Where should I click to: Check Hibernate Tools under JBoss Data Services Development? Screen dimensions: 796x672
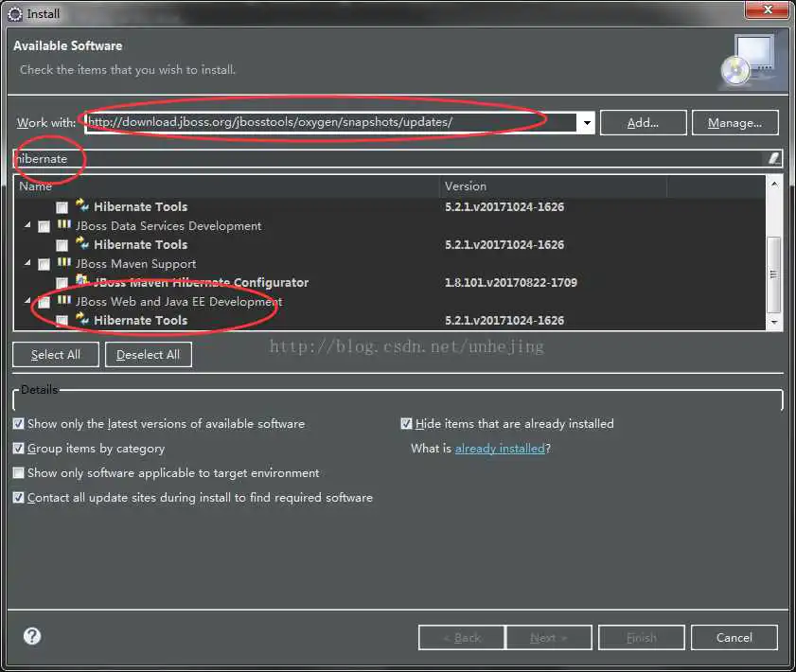tap(62, 246)
